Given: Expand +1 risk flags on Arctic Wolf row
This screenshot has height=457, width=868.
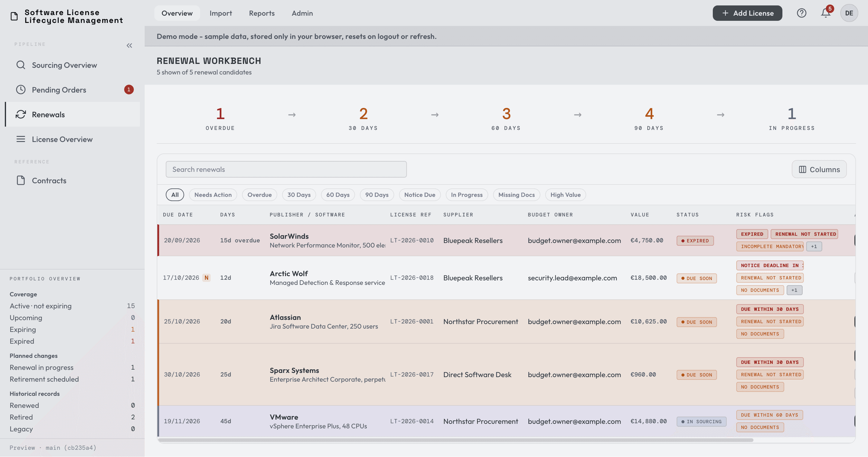Looking at the screenshot, I should pyautogui.click(x=794, y=291).
